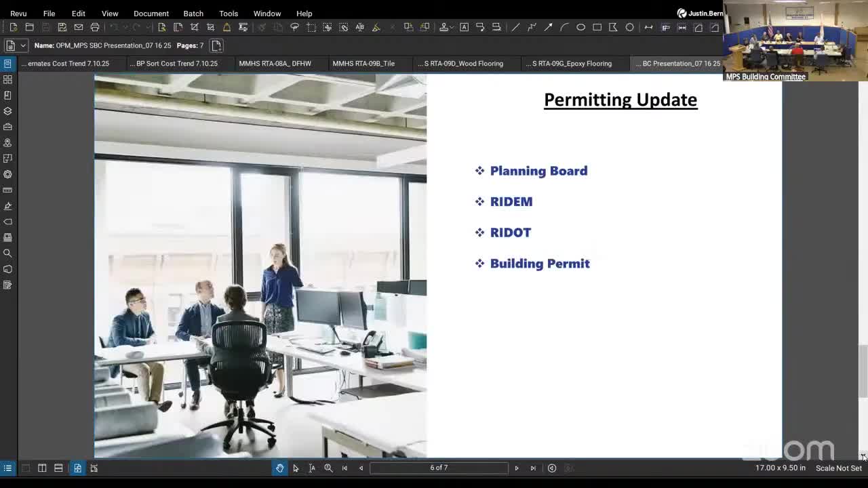The width and height of the screenshot is (868, 488).
Task: Open the Batch menu
Action: (x=193, y=14)
